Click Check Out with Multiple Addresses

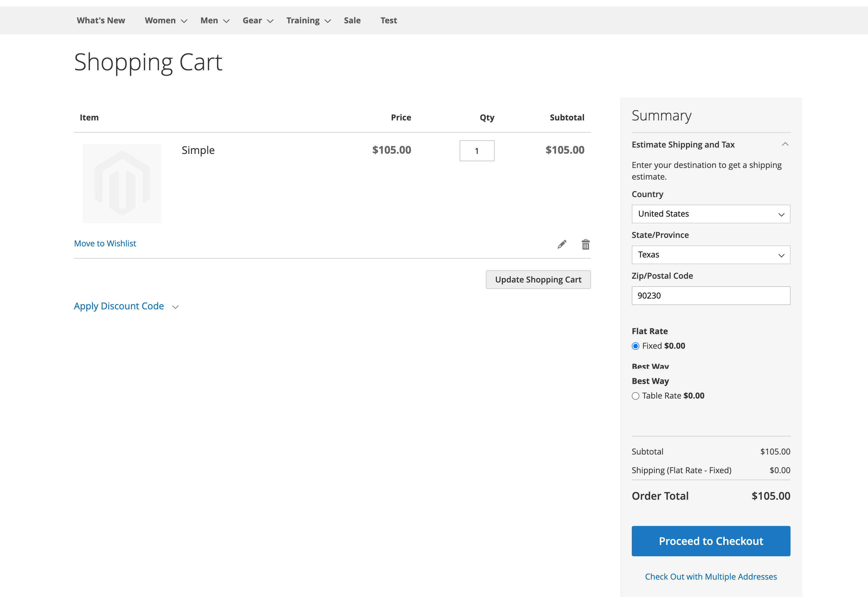tap(711, 577)
